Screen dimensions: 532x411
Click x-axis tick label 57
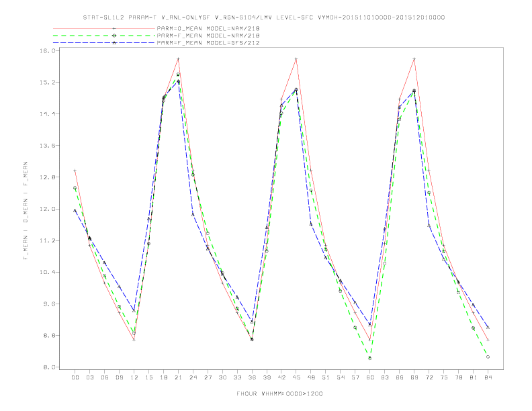coord(355,377)
